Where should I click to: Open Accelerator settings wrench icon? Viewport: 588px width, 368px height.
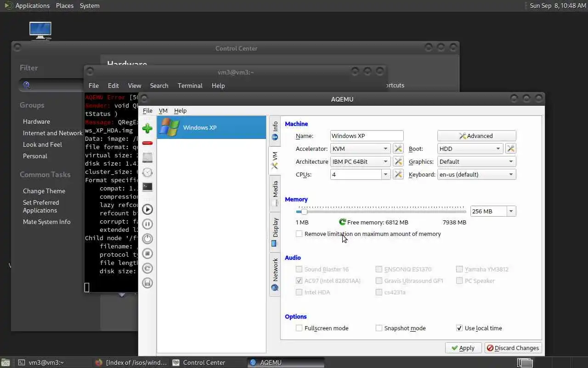point(398,149)
